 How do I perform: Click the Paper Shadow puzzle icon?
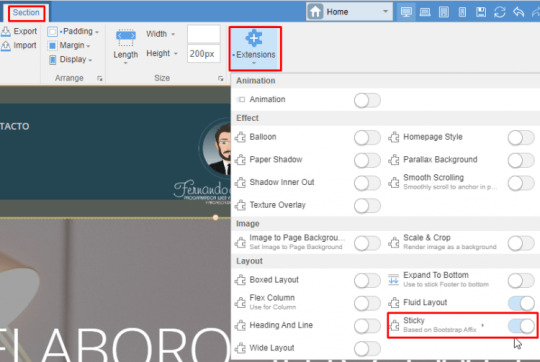point(240,160)
